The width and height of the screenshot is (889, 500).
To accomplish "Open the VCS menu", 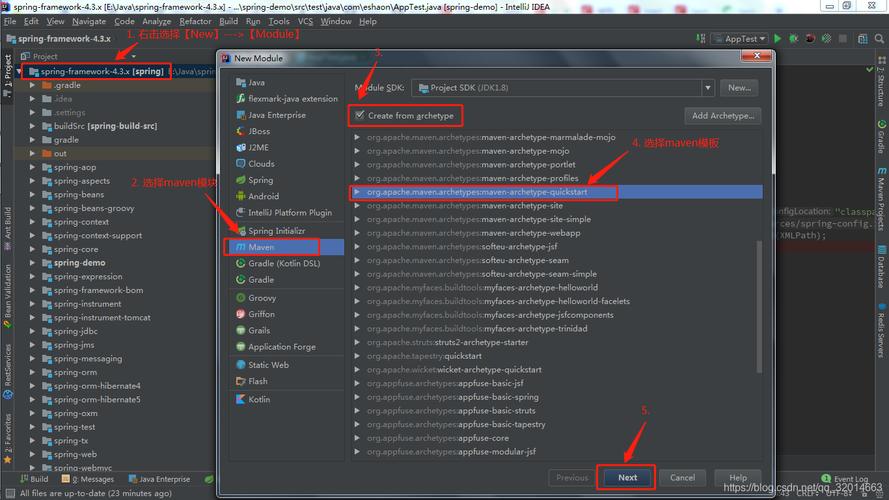I will tap(305, 21).
